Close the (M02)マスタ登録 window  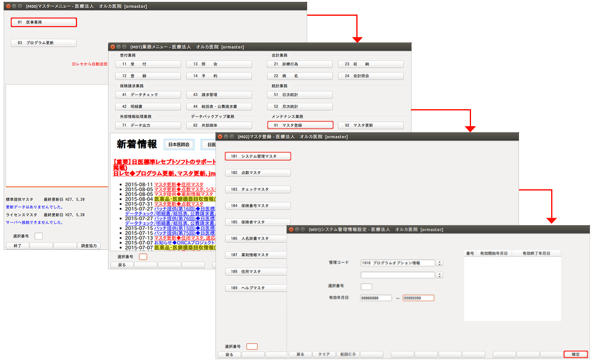click(x=220, y=136)
